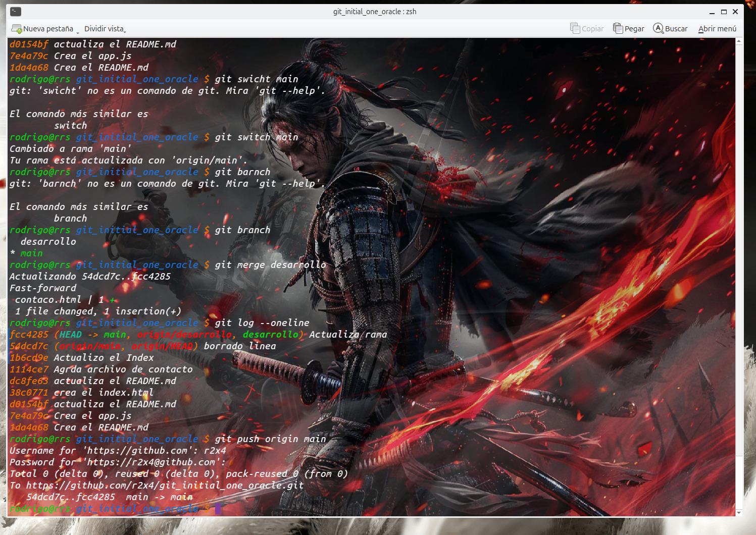Click the terminal icon in title bar
756x535 pixels.
click(x=15, y=12)
